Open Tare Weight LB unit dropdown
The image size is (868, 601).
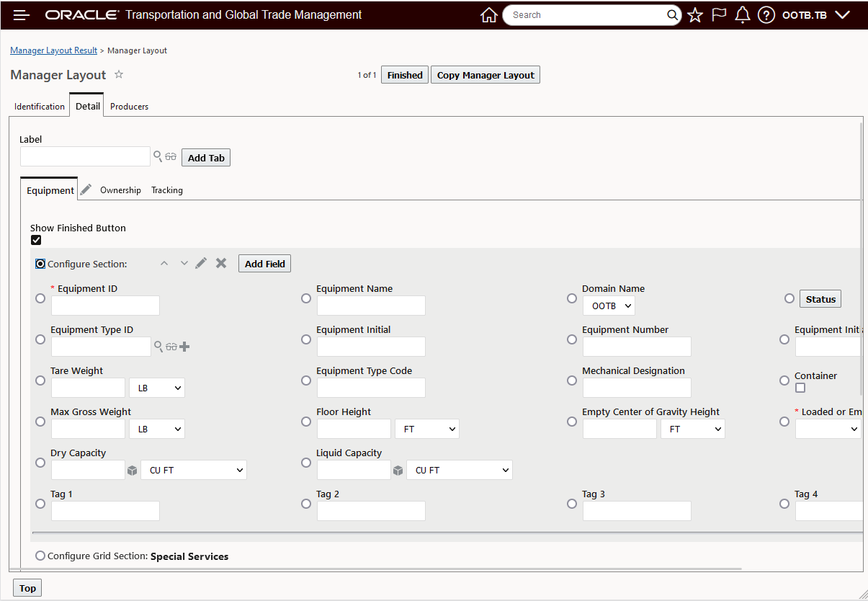(157, 388)
